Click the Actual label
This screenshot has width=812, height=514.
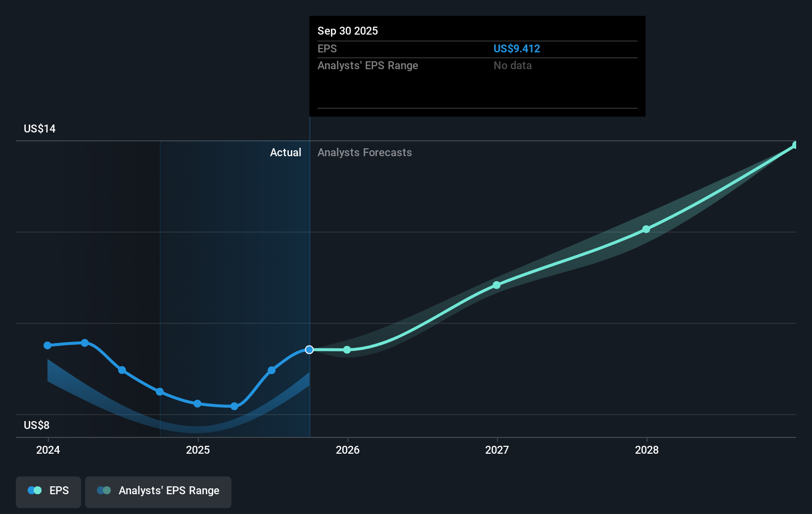[x=285, y=153]
